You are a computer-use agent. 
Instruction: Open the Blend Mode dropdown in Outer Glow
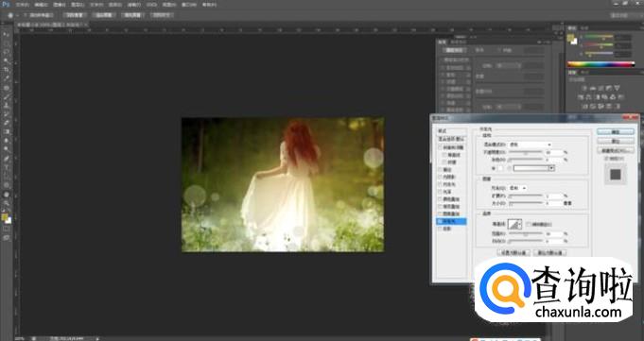coord(530,145)
